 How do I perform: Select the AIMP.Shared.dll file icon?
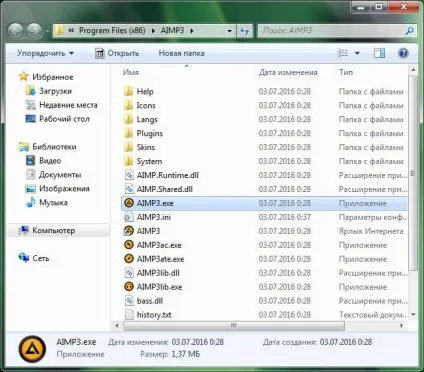129,189
